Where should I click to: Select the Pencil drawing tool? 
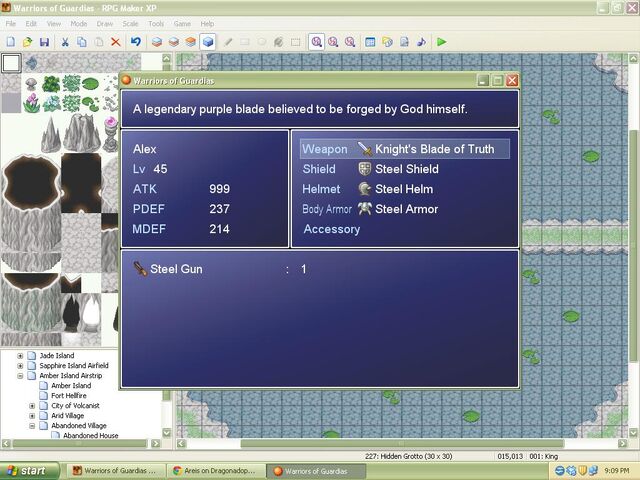coord(228,42)
